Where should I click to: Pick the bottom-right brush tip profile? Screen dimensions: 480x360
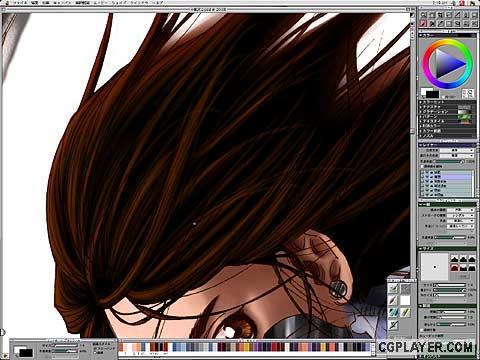(x=472, y=267)
